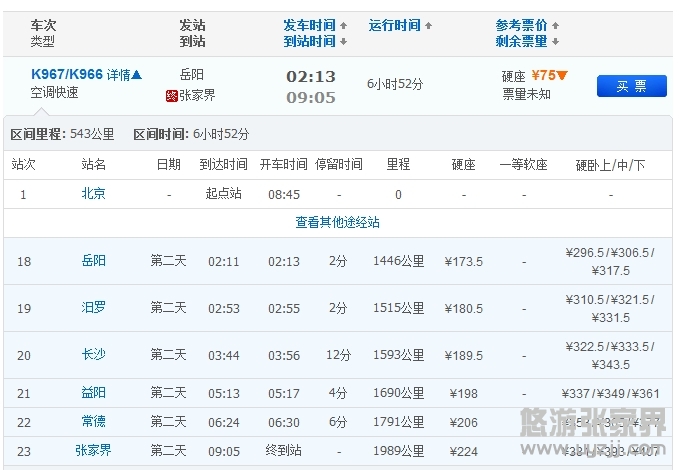Expand 查看其他途经站 to show other stops
The height and width of the screenshot is (470, 679).
click(x=337, y=222)
